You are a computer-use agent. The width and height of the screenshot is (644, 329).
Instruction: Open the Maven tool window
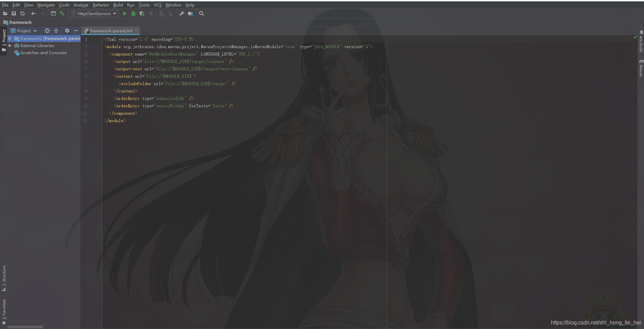pyautogui.click(x=641, y=67)
